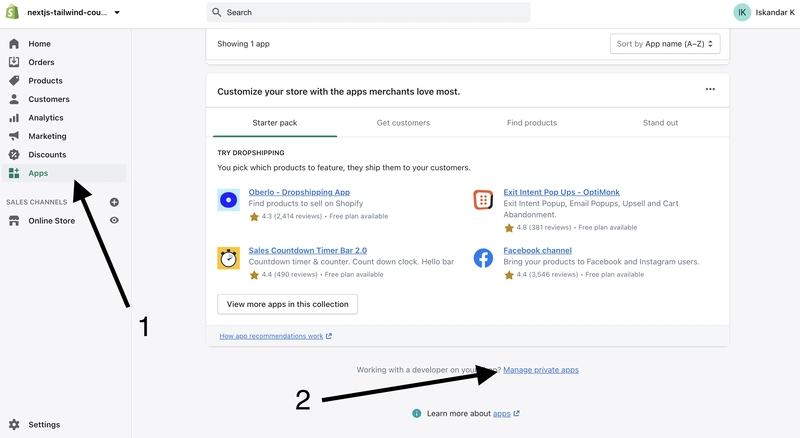
Task: Click the OptiMonk app icon
Action: pos(483,200)
